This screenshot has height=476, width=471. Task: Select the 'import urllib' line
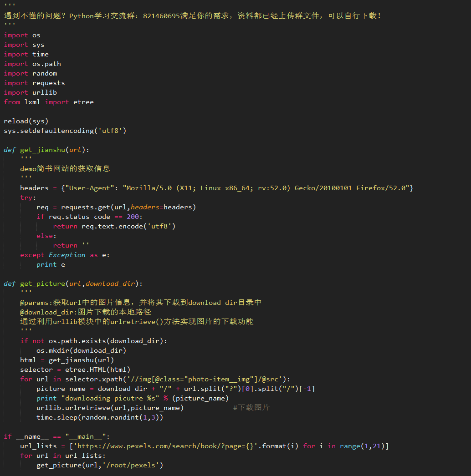coord(31,92)
